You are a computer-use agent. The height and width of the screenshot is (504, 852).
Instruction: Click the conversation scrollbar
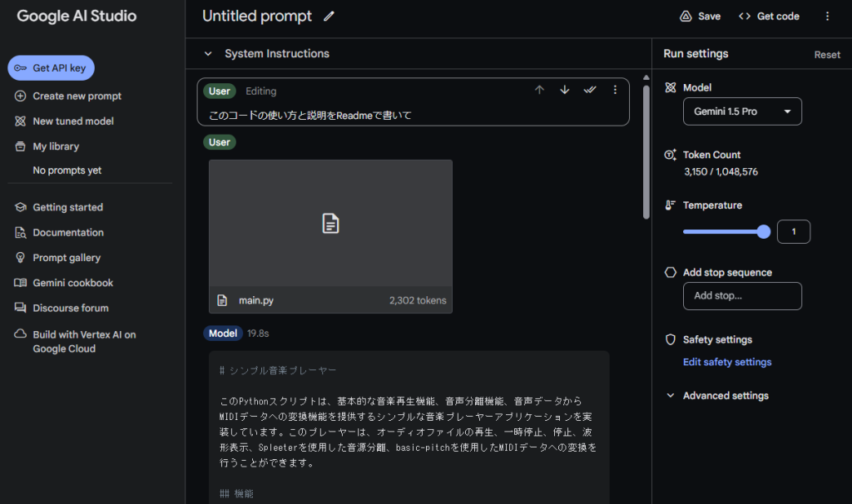coord(646,152)
